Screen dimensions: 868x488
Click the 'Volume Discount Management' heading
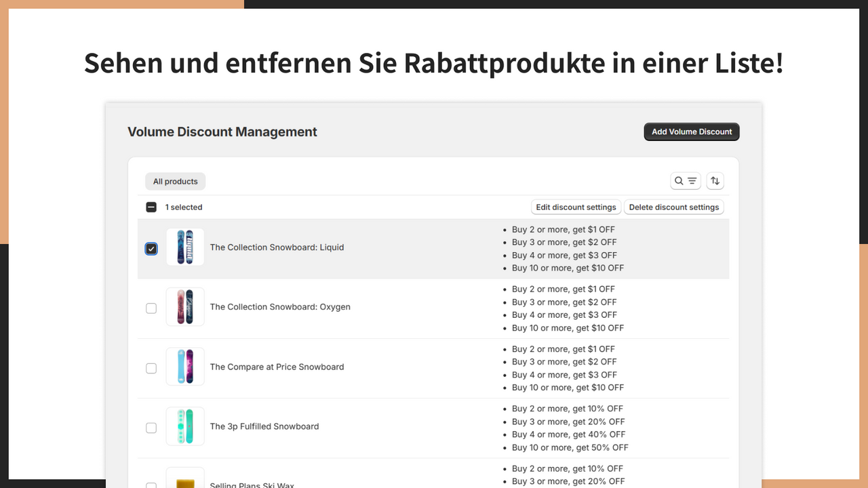coord(222,132)
